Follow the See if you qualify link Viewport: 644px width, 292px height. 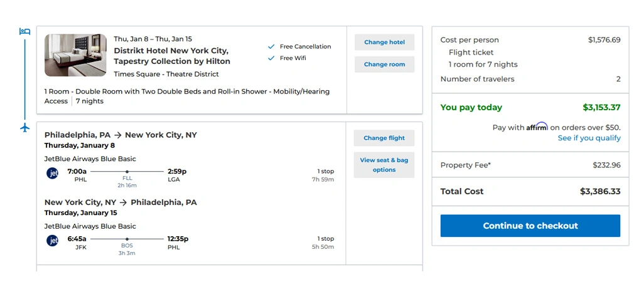[589, 138]
